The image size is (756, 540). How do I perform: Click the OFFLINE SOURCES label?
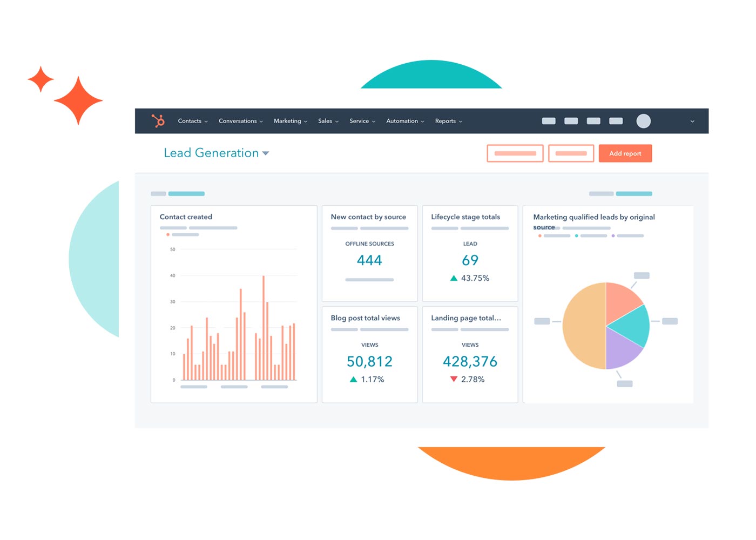pos(370,244)
